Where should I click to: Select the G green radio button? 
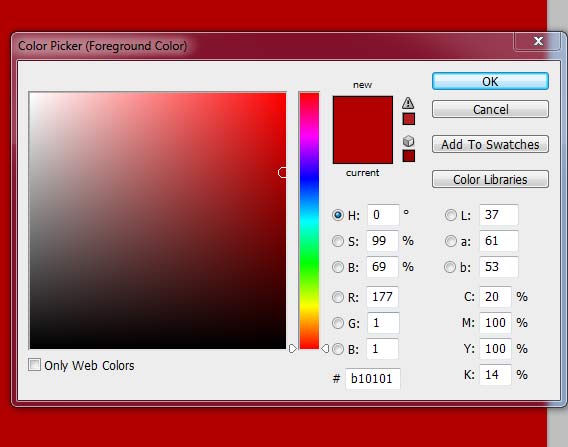(338, 323)
